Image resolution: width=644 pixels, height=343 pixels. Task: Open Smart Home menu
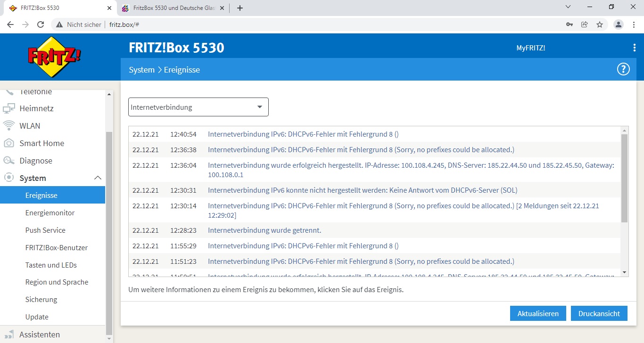coord(41,143)
